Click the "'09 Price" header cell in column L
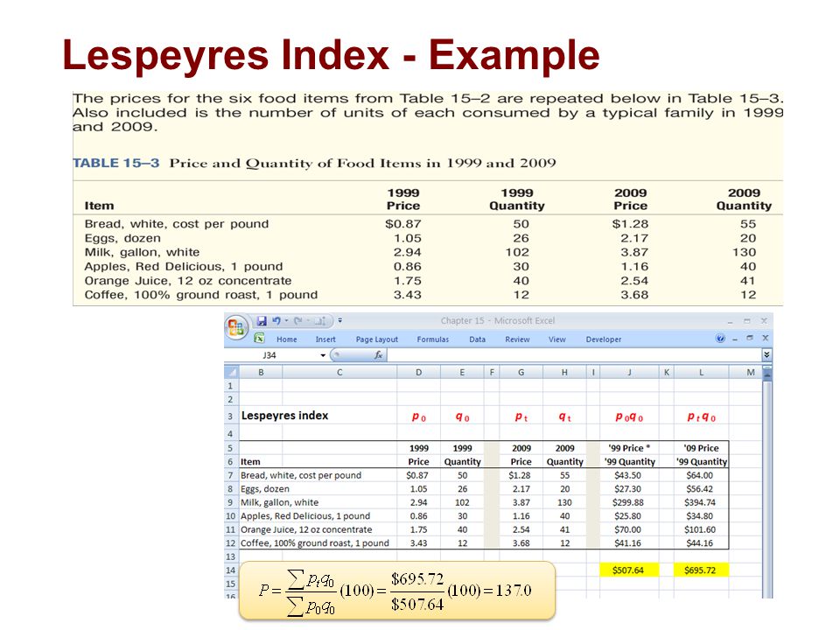Image resolution: width=840 pixels, height=630 pixels. click(x=701, y=448)
